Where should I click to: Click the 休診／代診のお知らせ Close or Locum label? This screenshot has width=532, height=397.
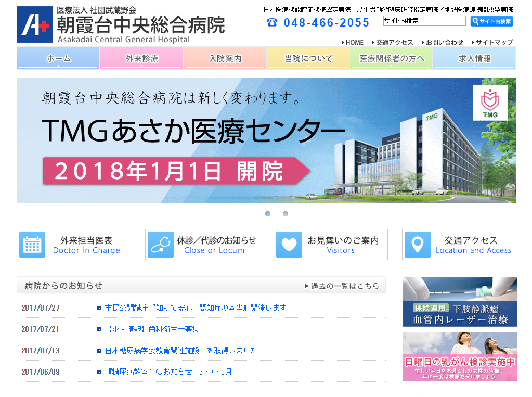[216, 245]
